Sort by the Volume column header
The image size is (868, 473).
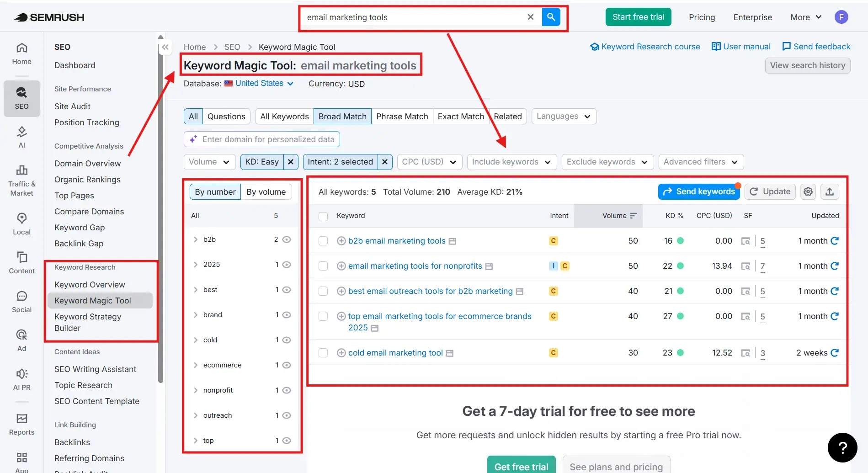pos(608,216)
